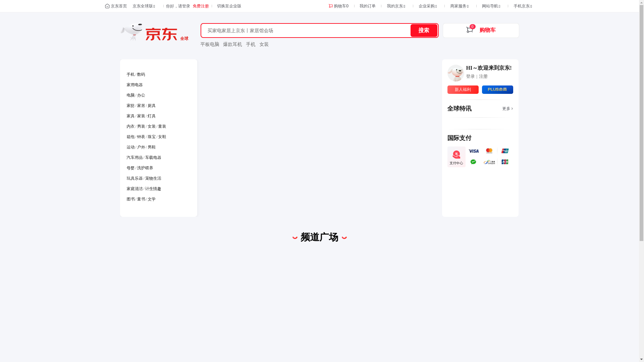The height and width of the screenshot is (362, 644).
Task: Select 厨具 category
Action: [x=152, y=106]
